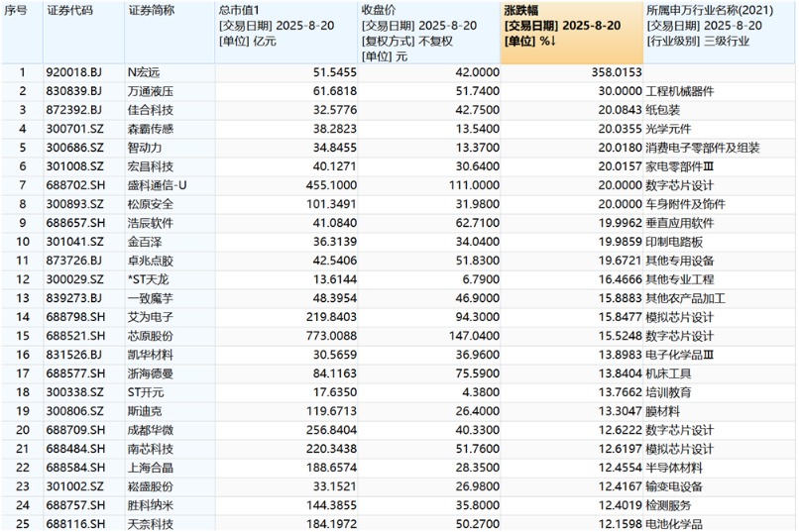Click stock name 卓兆点胶
Screen dimensions: 799x532
(151, 261)
